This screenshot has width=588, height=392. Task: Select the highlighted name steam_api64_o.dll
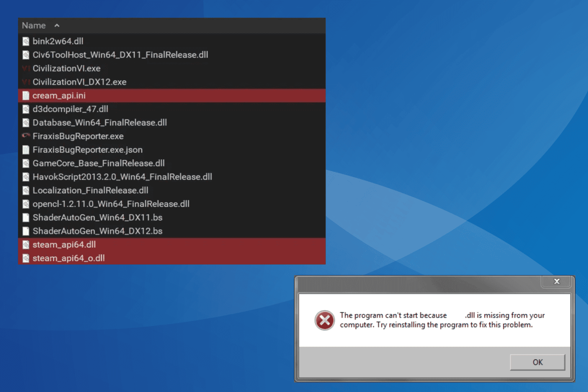69,258
